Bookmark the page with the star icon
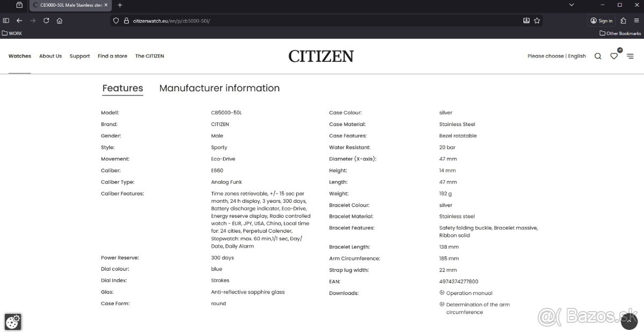The height and width of the screenshot is (332, 644). pyautogui.click(x=537, y=20)
